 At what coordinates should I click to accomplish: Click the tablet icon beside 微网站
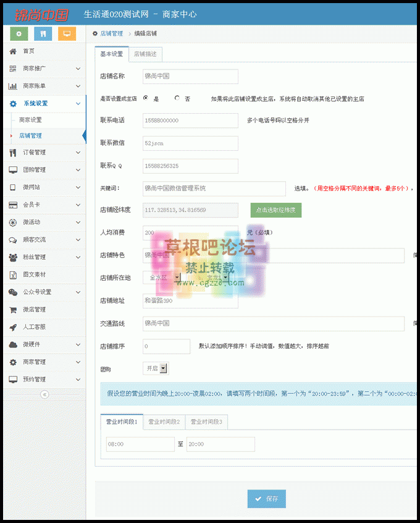(x=13, y=187)
